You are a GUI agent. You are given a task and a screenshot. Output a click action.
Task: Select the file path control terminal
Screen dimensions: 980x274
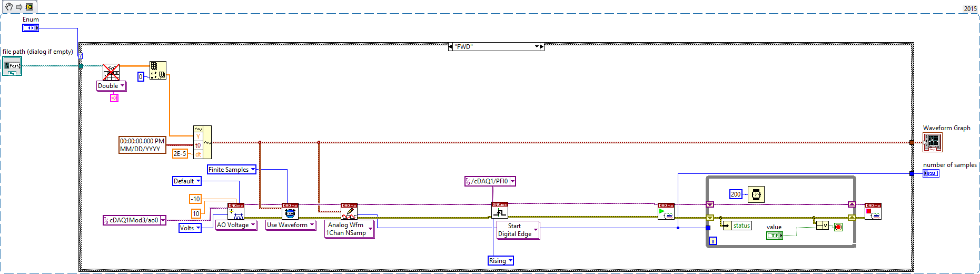tap(12, 66)
